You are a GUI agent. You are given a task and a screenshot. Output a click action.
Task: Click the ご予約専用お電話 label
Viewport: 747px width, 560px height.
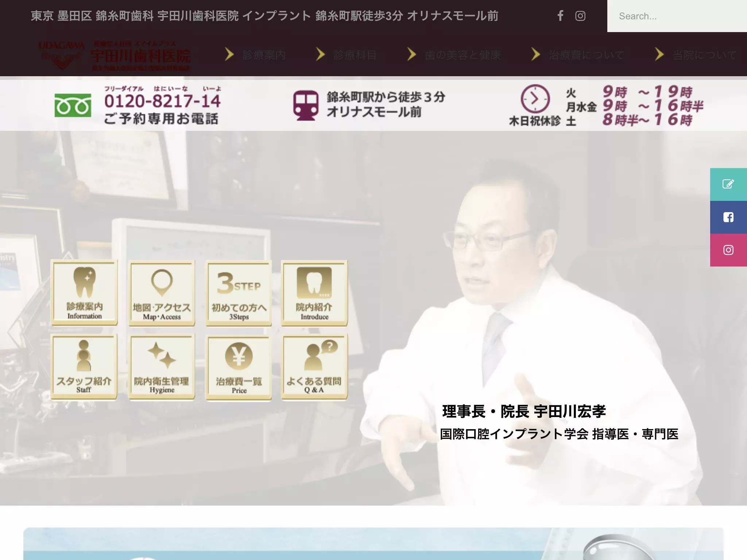click(161, 119)
